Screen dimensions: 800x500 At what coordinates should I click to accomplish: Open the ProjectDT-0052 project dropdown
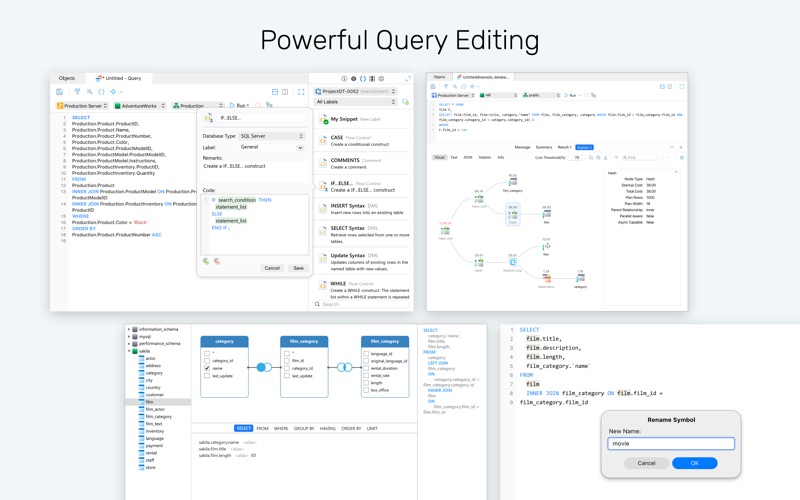click(x=356, y=91)
